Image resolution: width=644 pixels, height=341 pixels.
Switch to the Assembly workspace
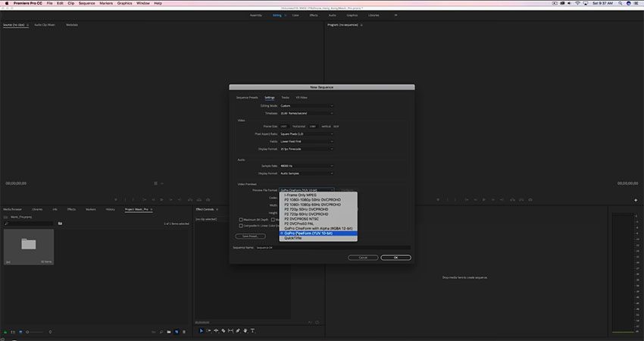(x=256, y=15)
